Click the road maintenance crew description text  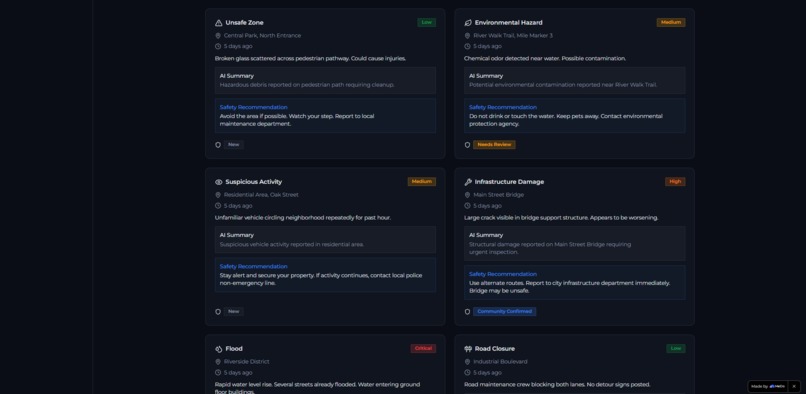(557, 384)
